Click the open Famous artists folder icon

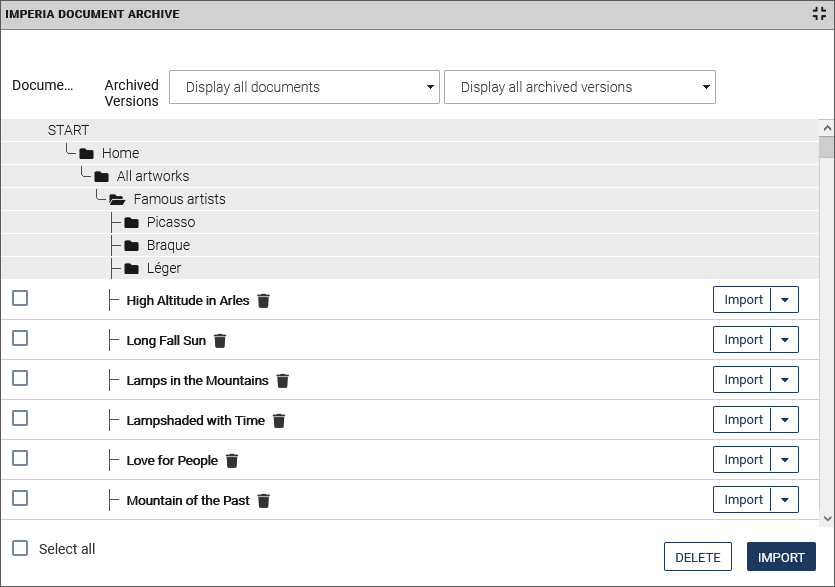(117, 200)
